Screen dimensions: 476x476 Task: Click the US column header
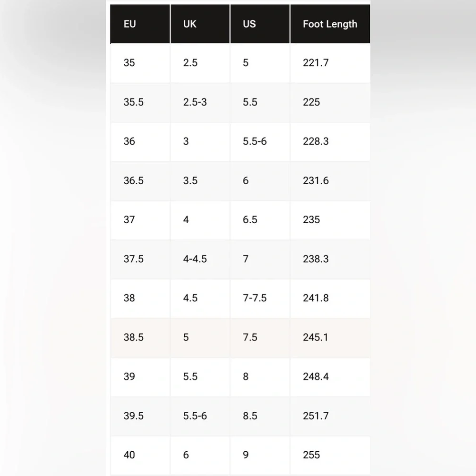(x=260, y=24)
